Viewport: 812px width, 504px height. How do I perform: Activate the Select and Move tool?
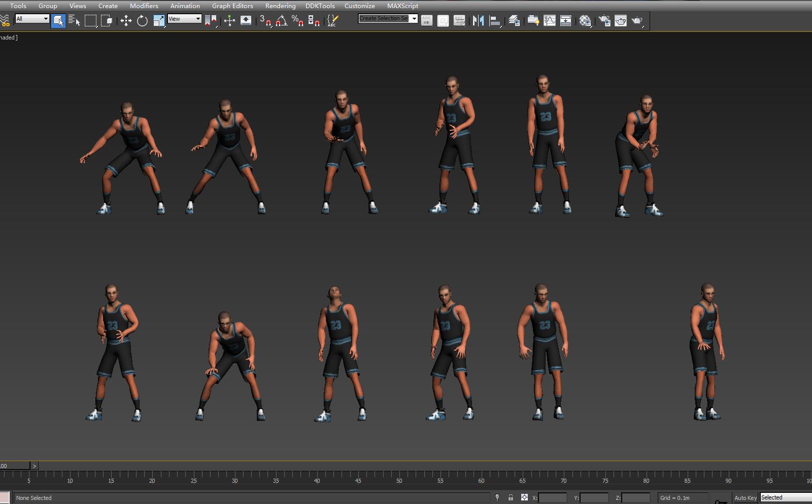tap(126, 21)
